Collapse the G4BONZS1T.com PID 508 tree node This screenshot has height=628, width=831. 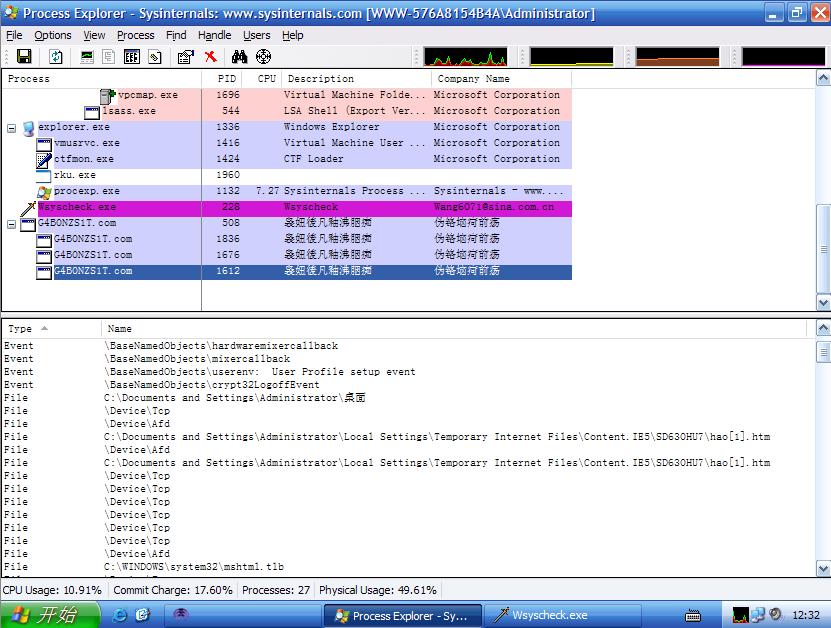click(x=11, y=224)
